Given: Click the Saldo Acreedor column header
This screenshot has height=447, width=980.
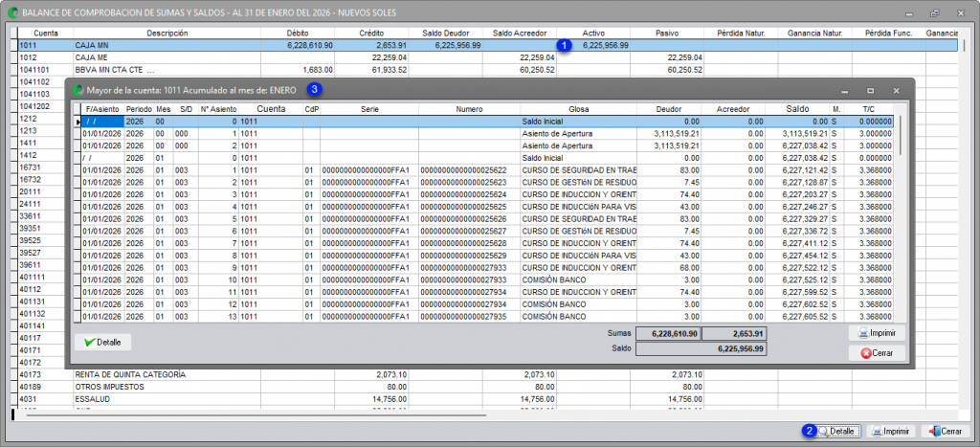Looking at the screenshot, I should [x=520, y=33].
